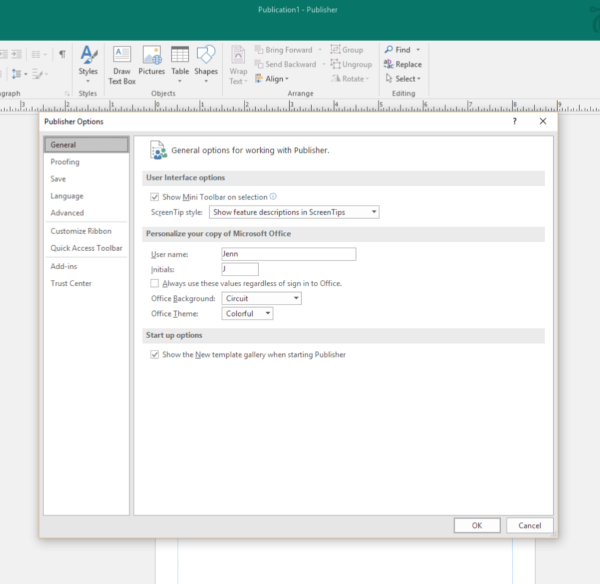
Task: Click the Replace icon
Action: 389,64
